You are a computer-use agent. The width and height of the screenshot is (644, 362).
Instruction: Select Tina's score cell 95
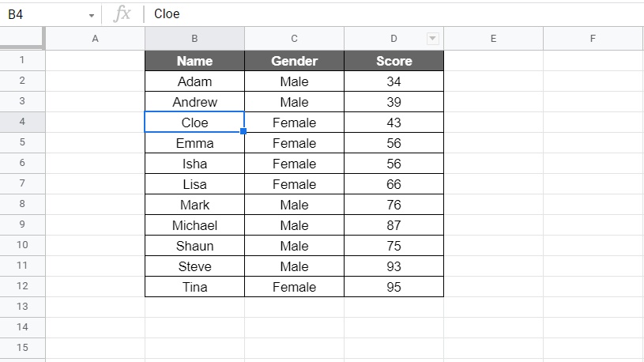click(x=394, y=287)
